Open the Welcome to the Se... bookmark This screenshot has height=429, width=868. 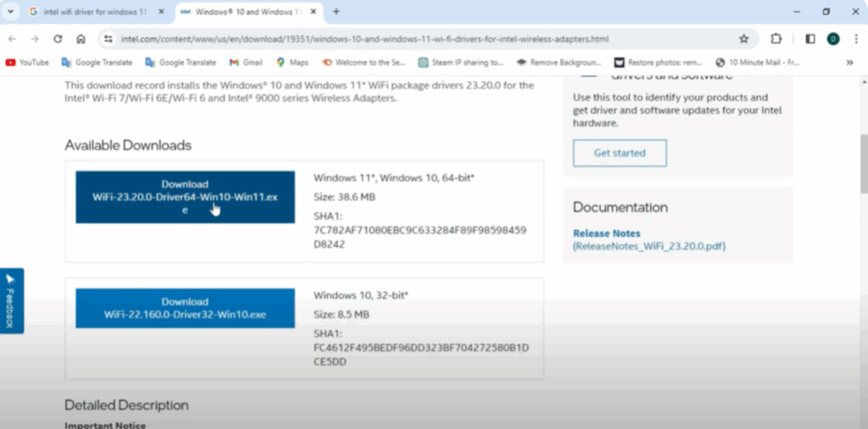coord(364,63)
